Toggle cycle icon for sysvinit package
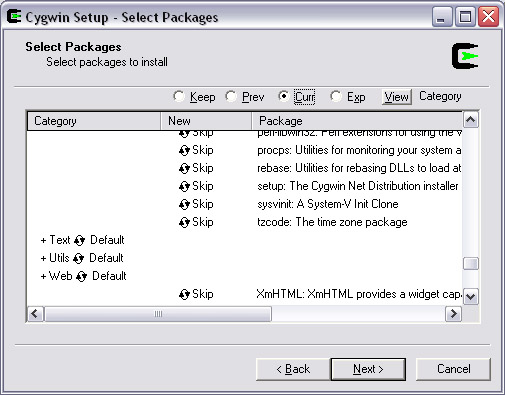This screenshot has width=505, height=395. (x=184, y=205)
